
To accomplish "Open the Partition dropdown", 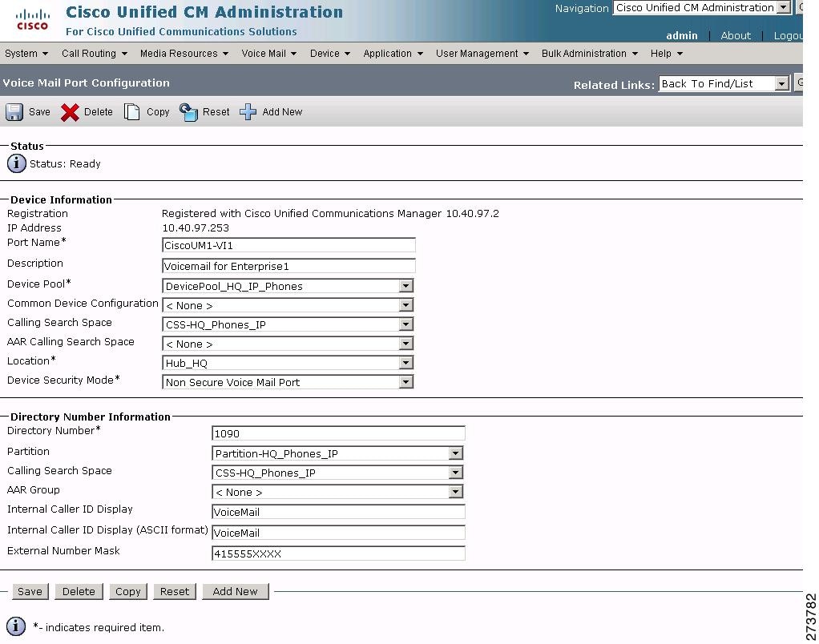I will [455, 453].
